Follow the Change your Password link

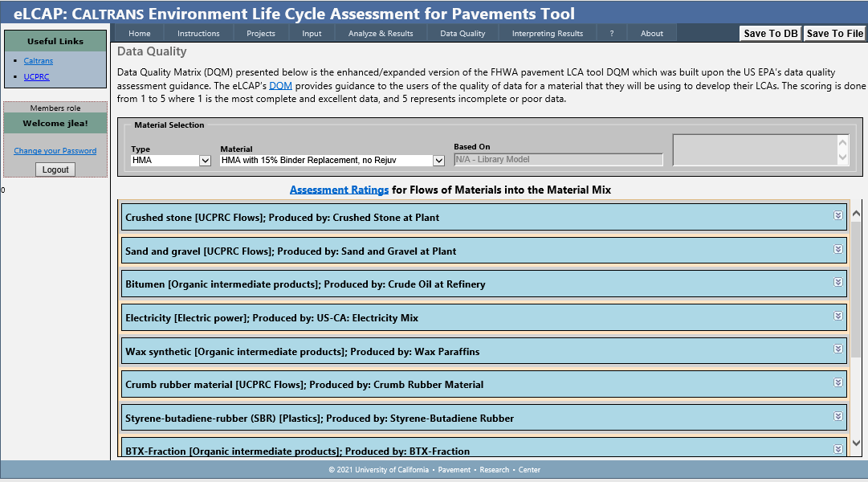pyautogui.click(x=55, y=151)
